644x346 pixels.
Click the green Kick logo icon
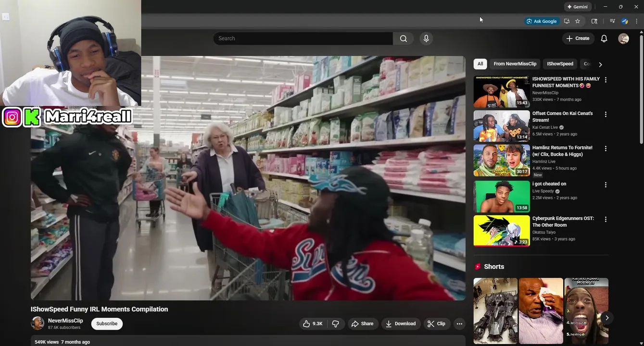(x=32, y=117)
